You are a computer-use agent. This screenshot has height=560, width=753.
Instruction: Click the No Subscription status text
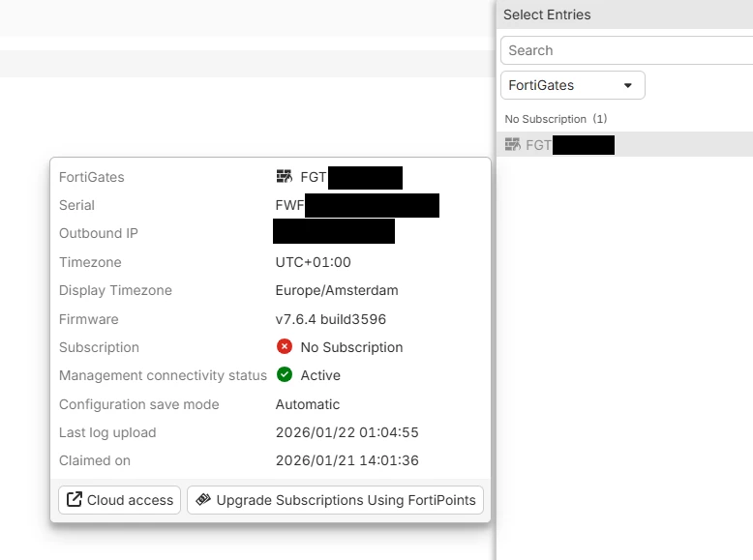point(351,347)
